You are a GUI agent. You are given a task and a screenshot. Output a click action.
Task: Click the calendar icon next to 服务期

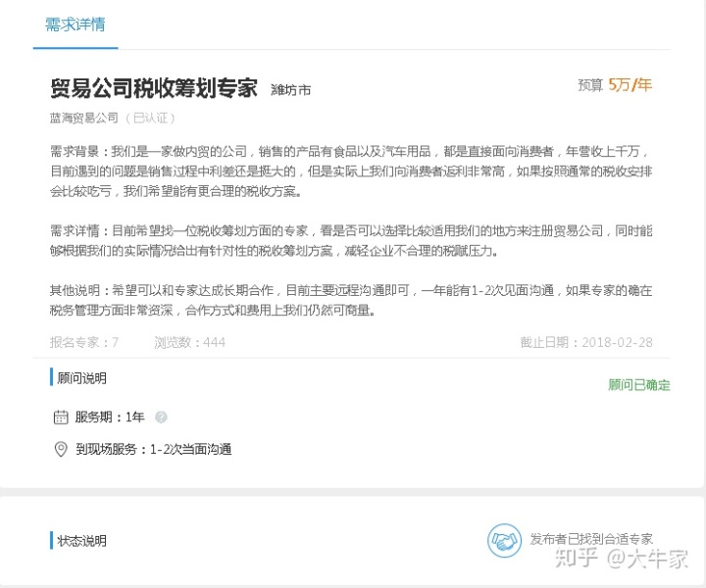(61, 417)
